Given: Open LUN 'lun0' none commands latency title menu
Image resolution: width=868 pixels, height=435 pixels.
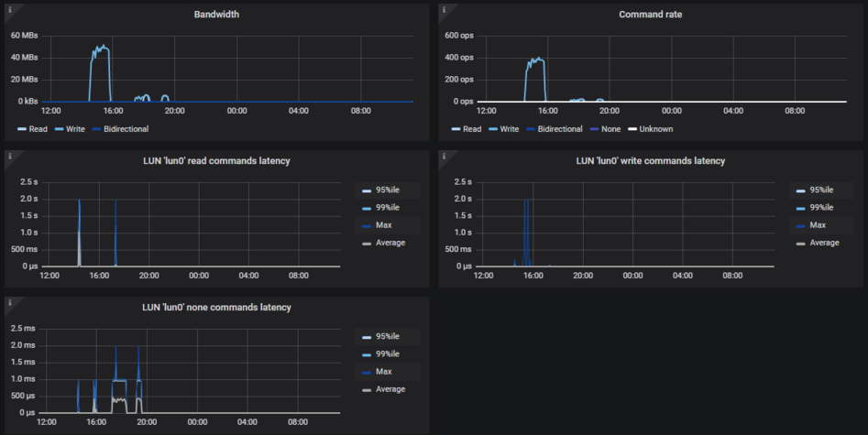Looking at the screenshot, I should point(217,307).
